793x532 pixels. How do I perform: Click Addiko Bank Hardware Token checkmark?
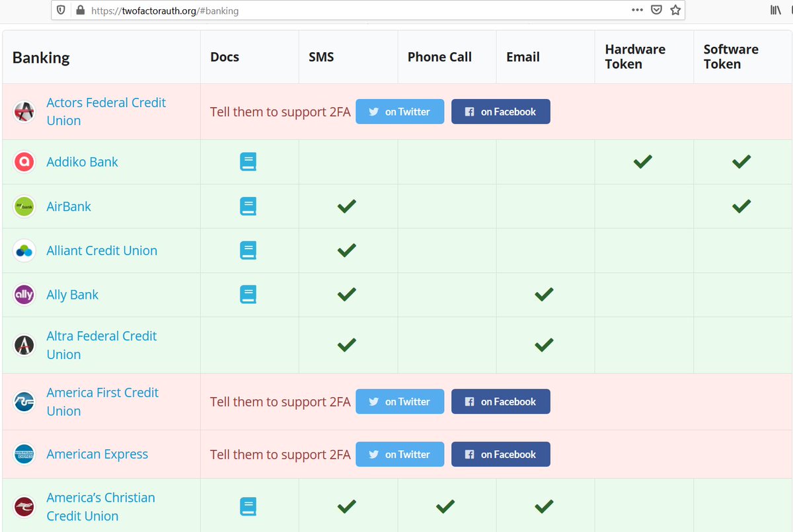642,161
